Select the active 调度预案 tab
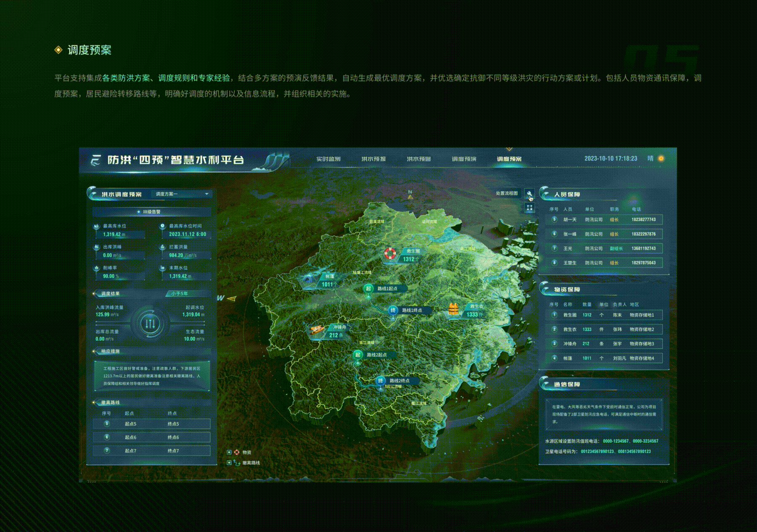Viewport: 757px width, 532px height. [509, 159]
